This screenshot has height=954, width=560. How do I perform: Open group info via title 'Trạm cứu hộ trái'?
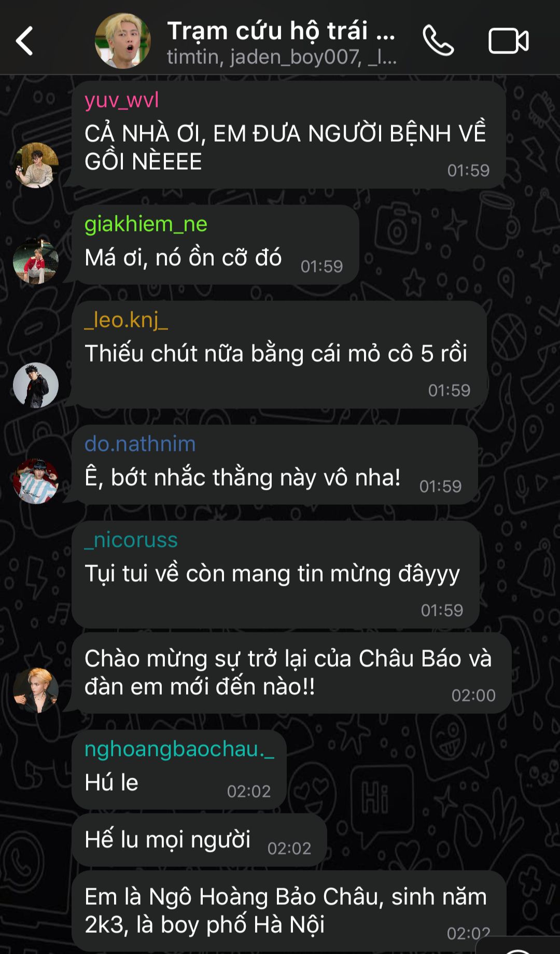click(x=281, y=31)
